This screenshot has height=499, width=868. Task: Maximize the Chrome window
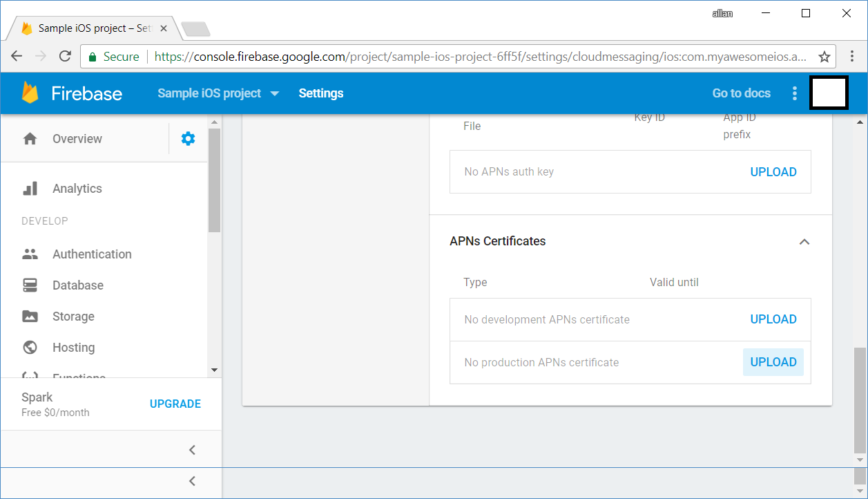(806, 13)
